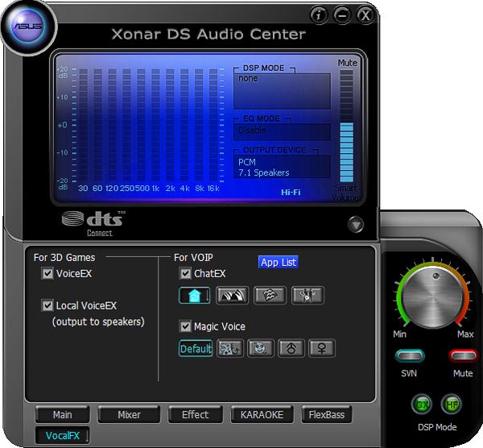Switch to the Main tab

click(63, 415)
